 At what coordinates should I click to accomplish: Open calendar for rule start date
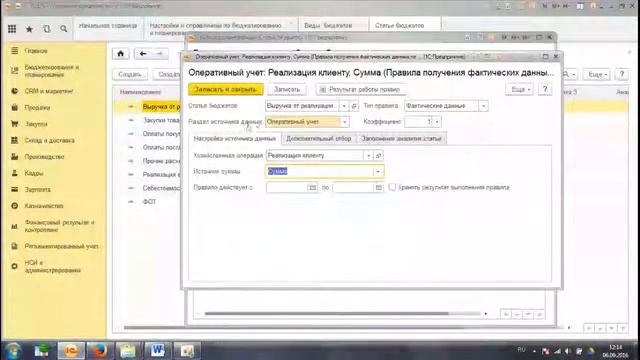point(312,188)
